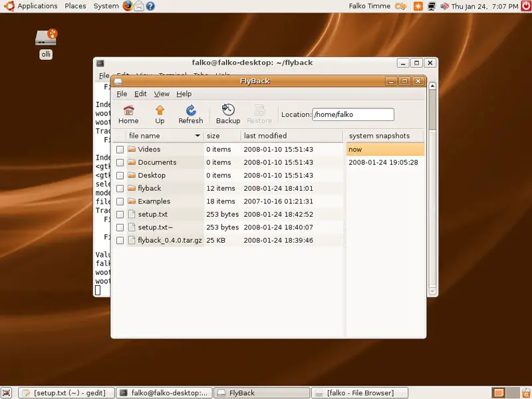532x399 pixels.
Task: Click the Documents folder name
Action: click(157, 162)
